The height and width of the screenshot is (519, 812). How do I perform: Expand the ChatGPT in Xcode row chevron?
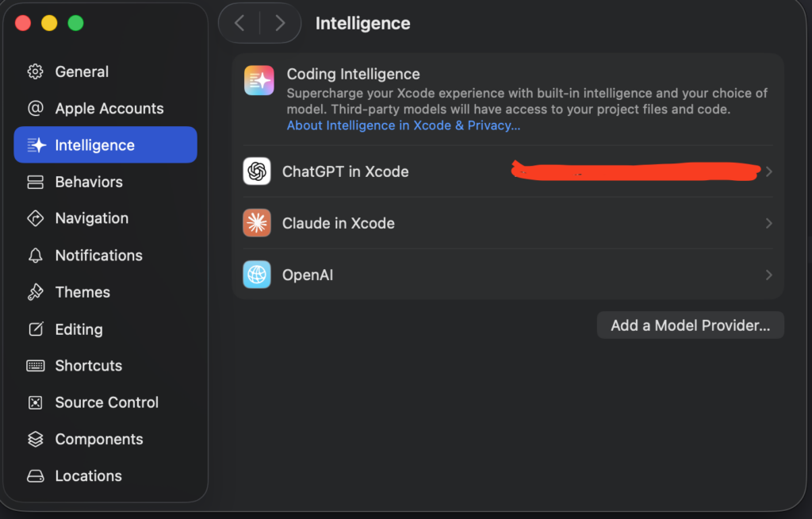(x=768, y=171)
